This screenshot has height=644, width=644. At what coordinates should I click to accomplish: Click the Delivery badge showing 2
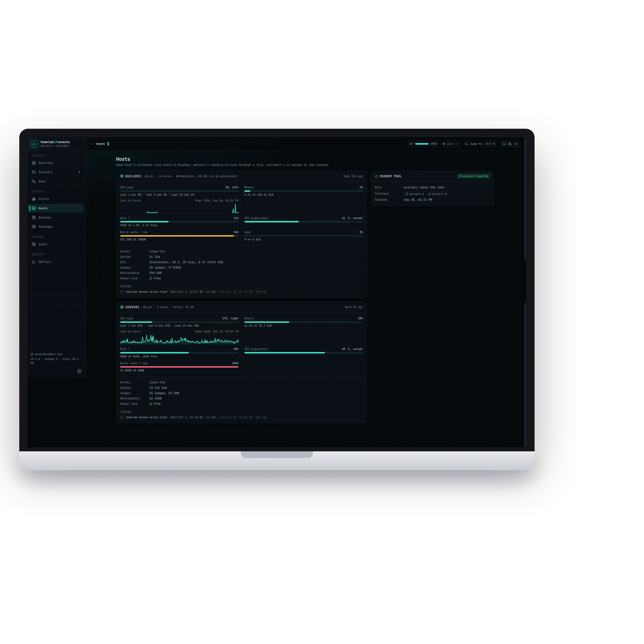pyautogui.click(x=79, y=172)
